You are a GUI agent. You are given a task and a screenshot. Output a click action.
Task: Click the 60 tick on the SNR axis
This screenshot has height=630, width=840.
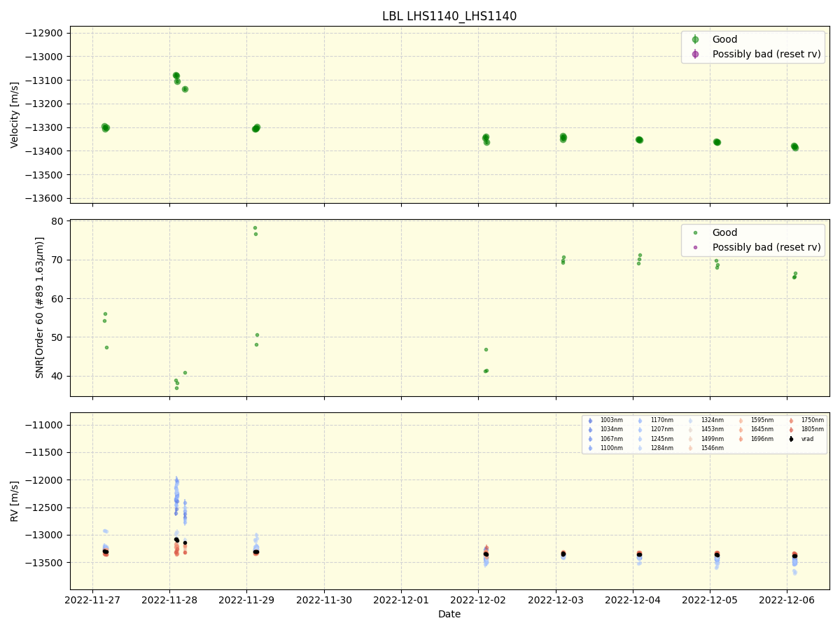(59, 298)
